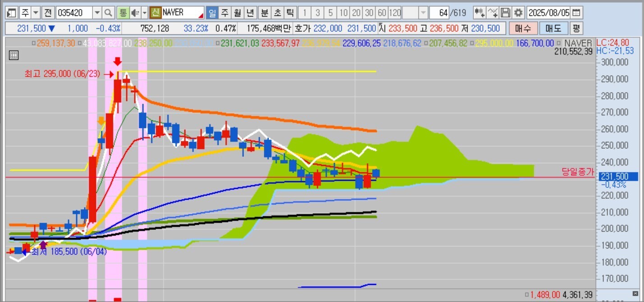Click the speaker sound alert icon
The height and width of the screenshot is (302, 644).
(x=135, y=13)
